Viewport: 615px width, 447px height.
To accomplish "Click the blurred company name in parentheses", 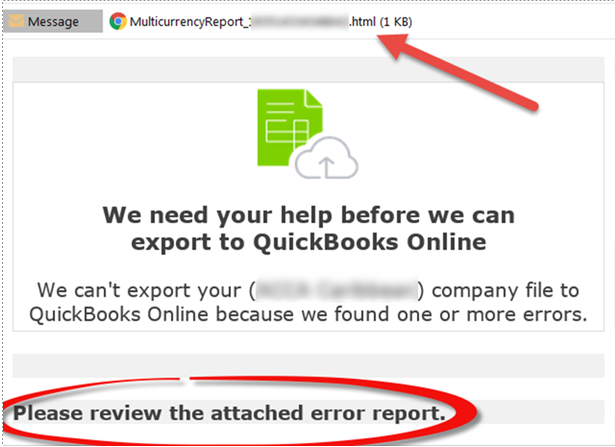I will coord(337,291).
